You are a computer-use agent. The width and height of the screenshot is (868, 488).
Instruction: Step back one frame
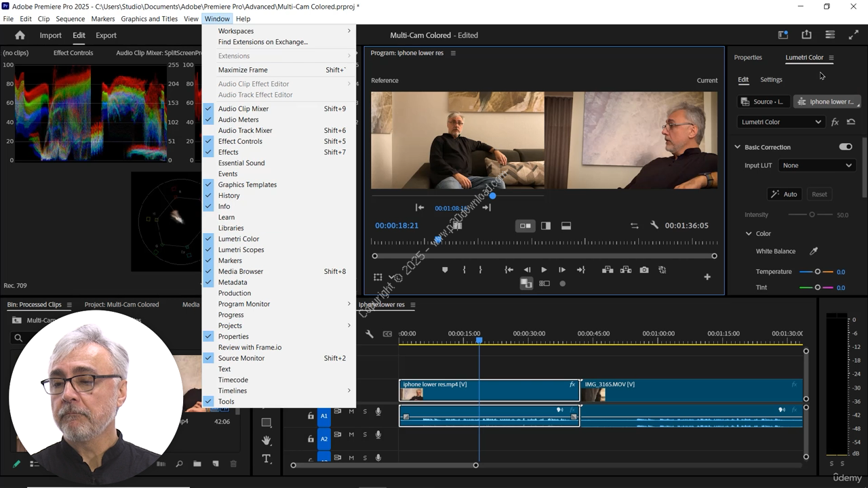pos(527,270)
